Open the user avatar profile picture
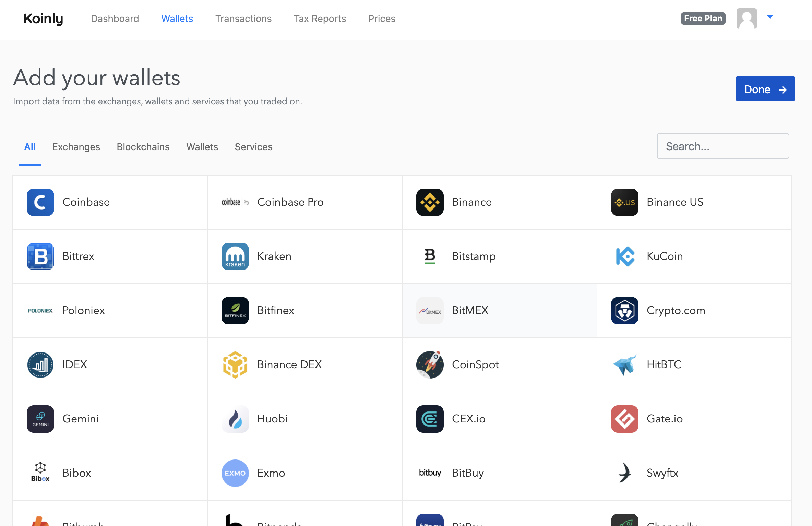The image size is (812, 526). 747,19
